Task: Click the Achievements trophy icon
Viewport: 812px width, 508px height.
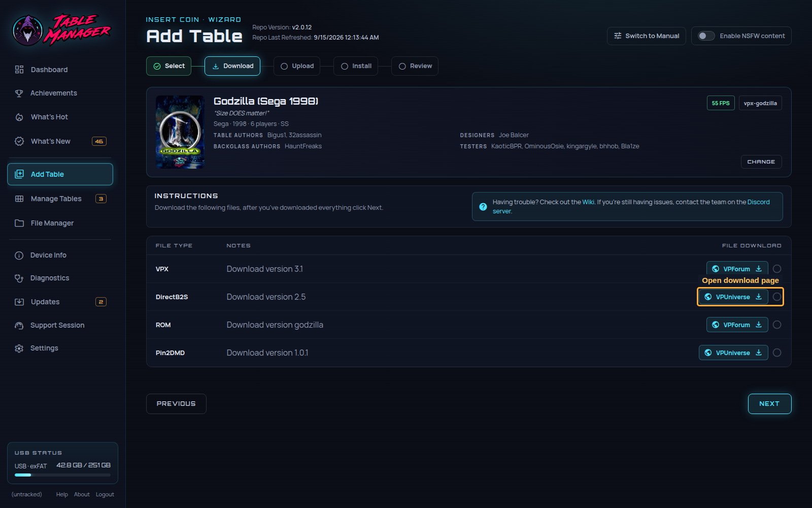Action: pos(19,93)
